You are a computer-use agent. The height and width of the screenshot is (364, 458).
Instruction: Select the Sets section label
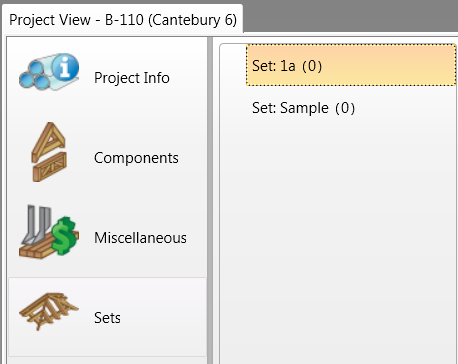point(107,318)
